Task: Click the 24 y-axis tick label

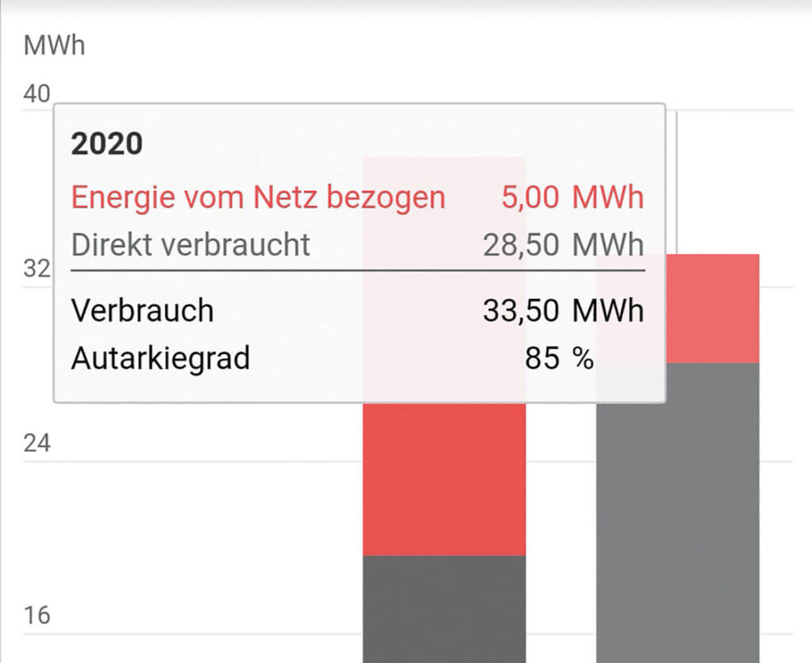Action: pos(36,443)
